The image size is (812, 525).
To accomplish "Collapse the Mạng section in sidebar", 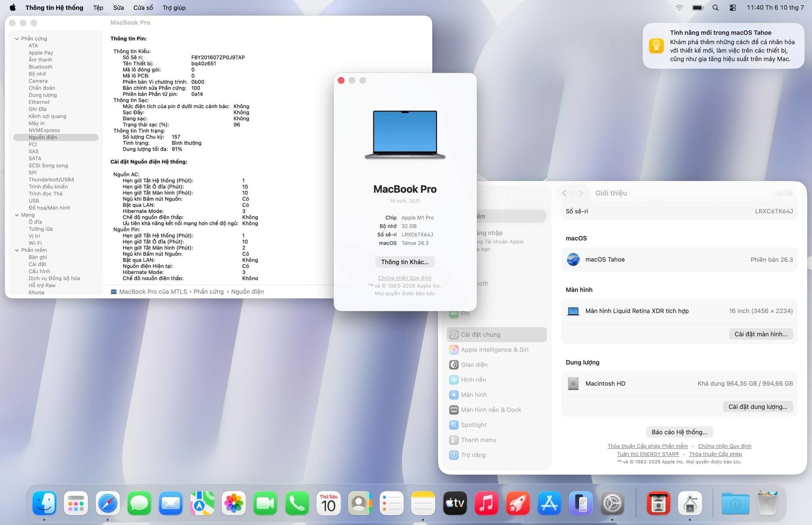I will 17,215.
